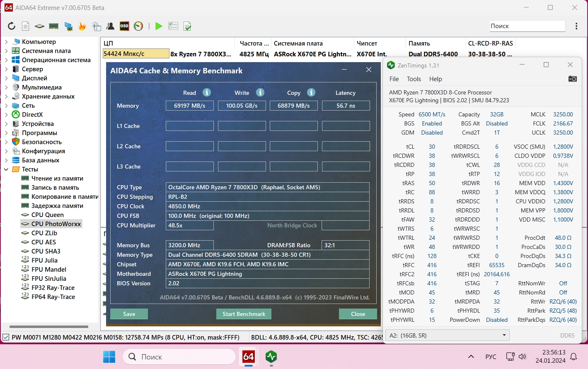Toggle the PW status bar checkbox
Viewport: 588px width, 369px height.
(6, 337)
